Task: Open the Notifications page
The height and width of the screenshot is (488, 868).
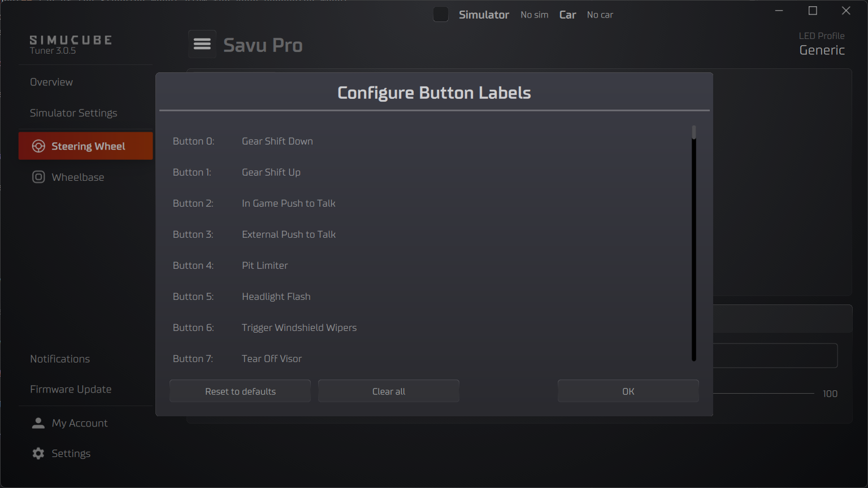Action: pyautogui.click(x=59, y=358)
